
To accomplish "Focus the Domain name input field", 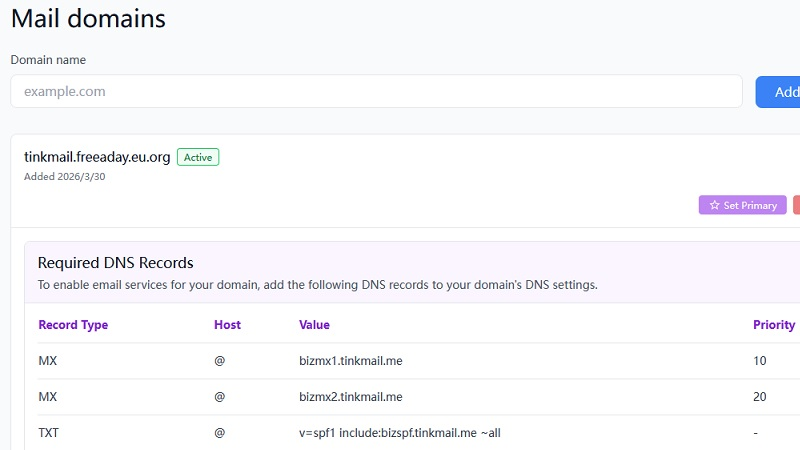I will point(376,91).
